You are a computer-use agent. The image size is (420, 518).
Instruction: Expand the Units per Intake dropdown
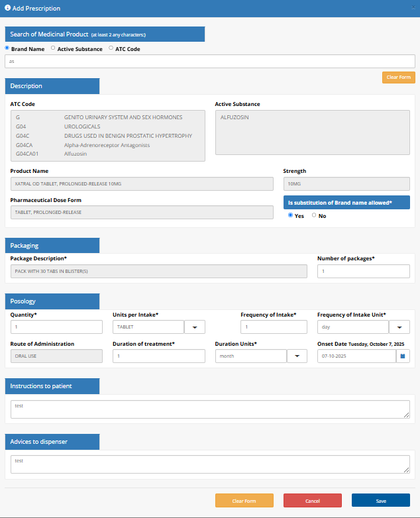coord(195,327)
